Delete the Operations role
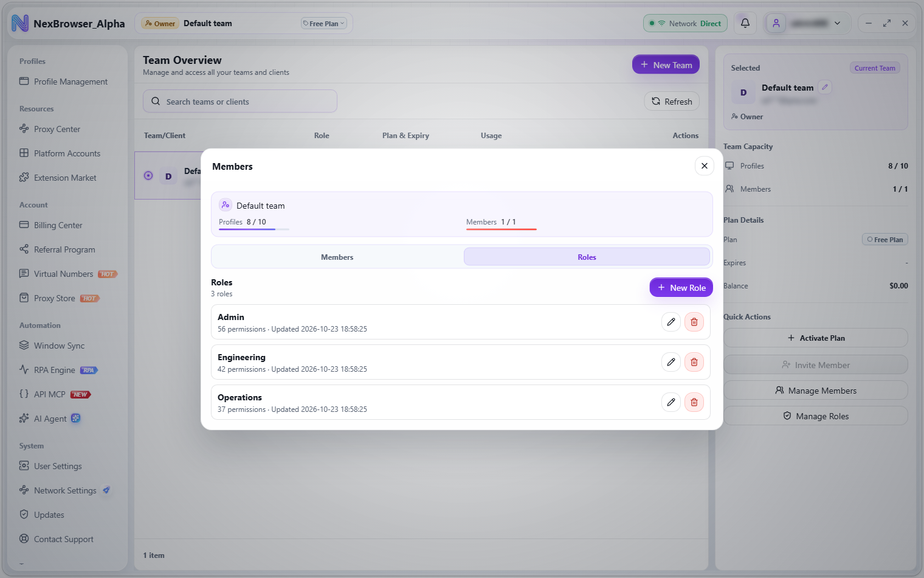 tap(694, 402)
